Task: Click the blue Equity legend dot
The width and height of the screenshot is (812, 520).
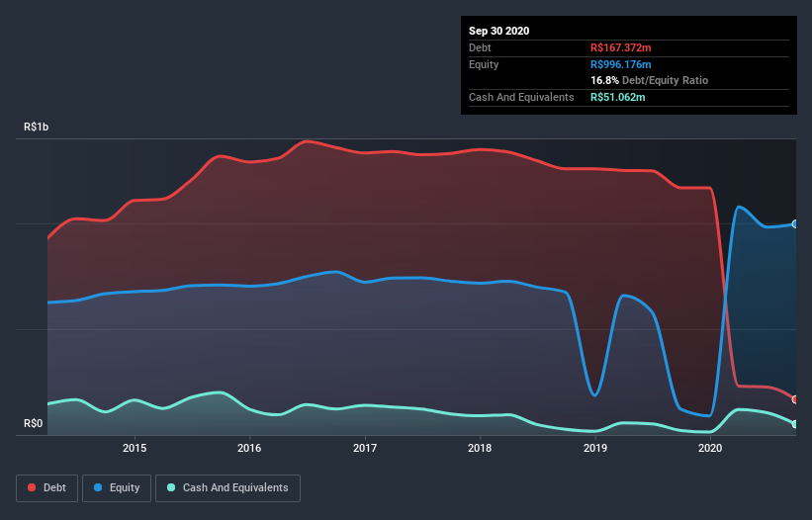Action: 98,487
